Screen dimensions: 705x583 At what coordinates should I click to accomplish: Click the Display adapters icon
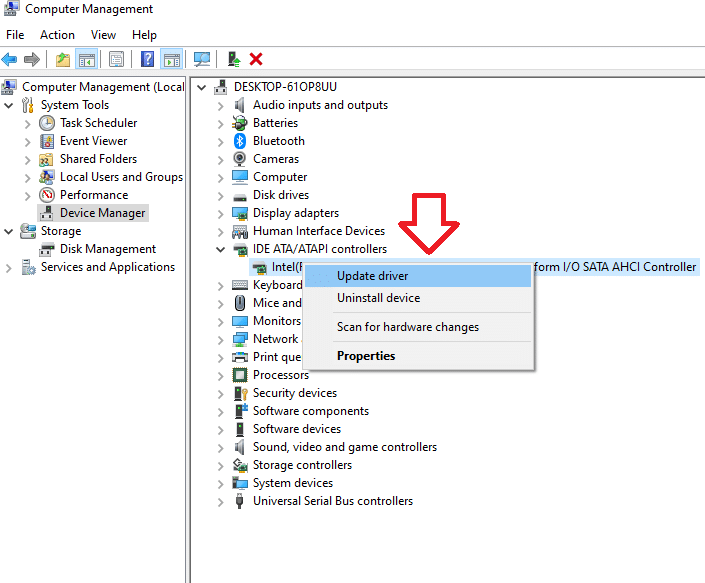click(240, 213)
